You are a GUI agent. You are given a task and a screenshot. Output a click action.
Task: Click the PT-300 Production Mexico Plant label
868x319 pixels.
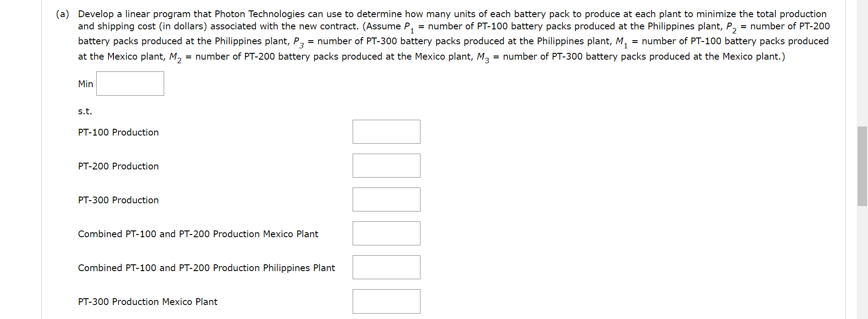coord(147,302)
